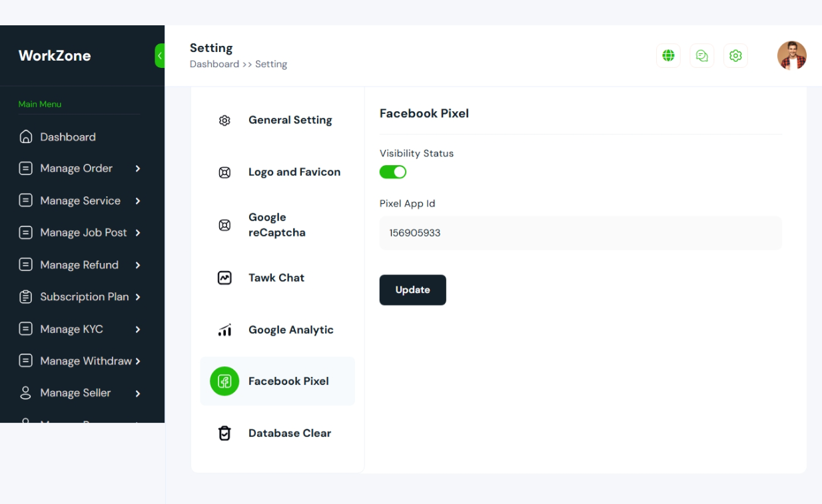This screenshot has width=822, height=504.
Task: Click the Pixel App Id input field
Action: [581, 233]
